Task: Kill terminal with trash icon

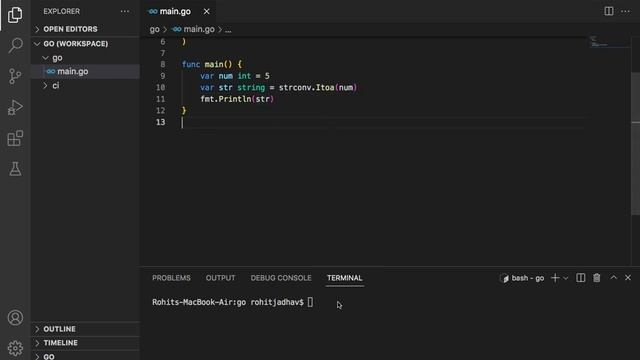Action: pyautogui.click(x=597, y=278)
